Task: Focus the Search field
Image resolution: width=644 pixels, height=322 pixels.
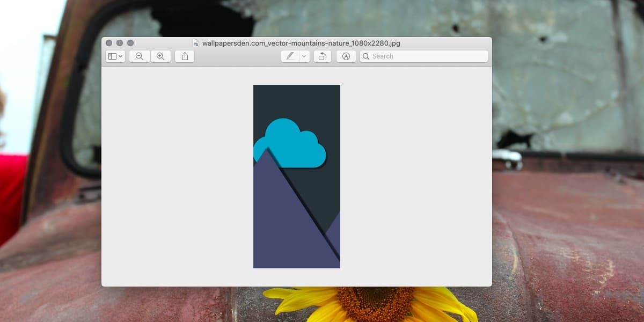Action: click(x=424, y=56)
